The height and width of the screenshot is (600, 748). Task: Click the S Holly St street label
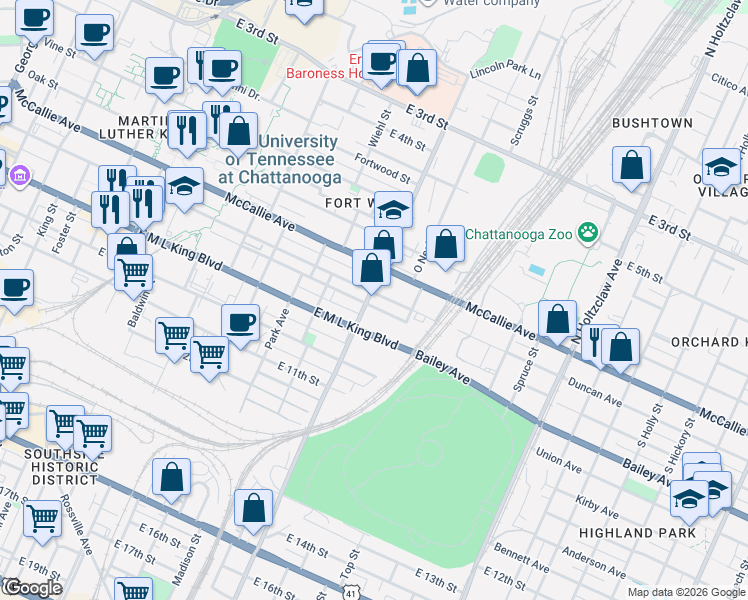click(650, 426)
